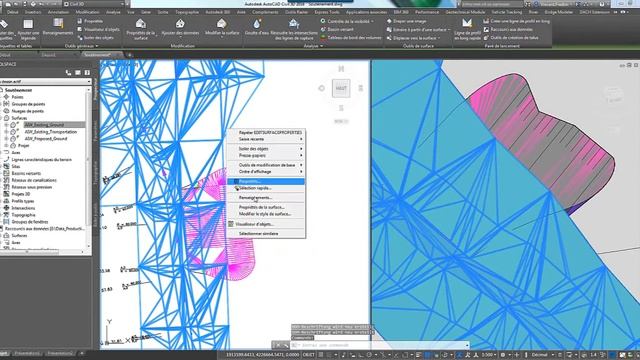Open Tableau de bord des volumes
640x360 pixels.
(351, 38)
